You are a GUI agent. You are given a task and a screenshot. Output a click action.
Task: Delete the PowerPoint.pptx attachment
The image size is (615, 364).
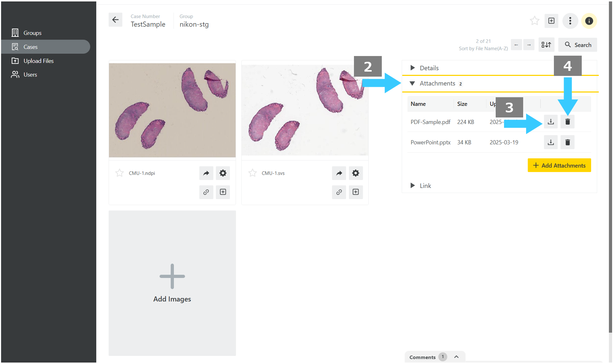pos(568,142)
